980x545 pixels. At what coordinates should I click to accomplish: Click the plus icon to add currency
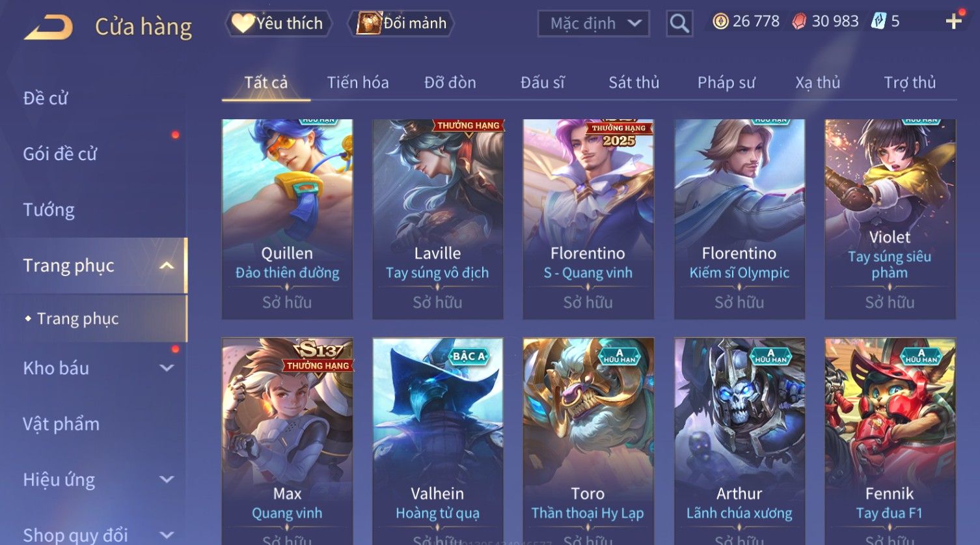954,21
